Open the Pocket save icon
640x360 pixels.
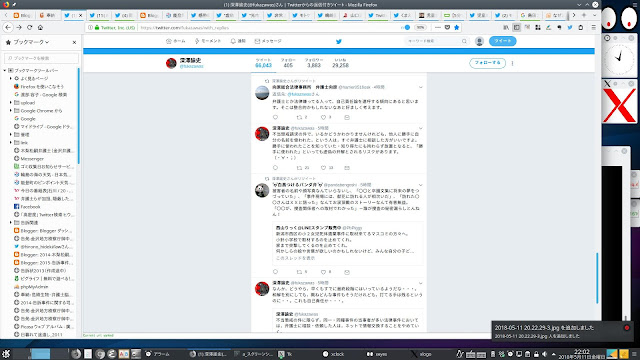pyautogui.click(x=447, y=27)
